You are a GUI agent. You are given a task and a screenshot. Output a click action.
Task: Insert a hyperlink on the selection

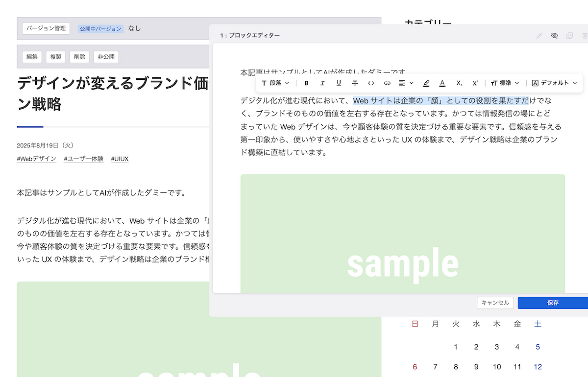coord(387,83)
